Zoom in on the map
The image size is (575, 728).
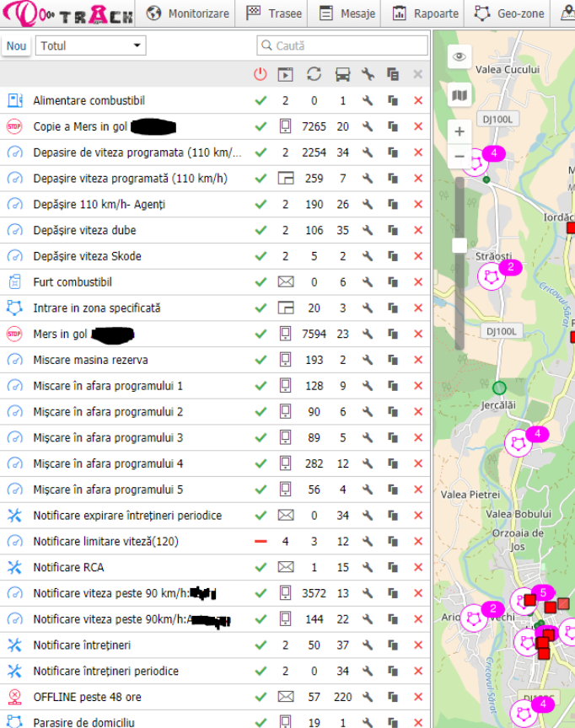pyautogui.click(x=459, y=131)
